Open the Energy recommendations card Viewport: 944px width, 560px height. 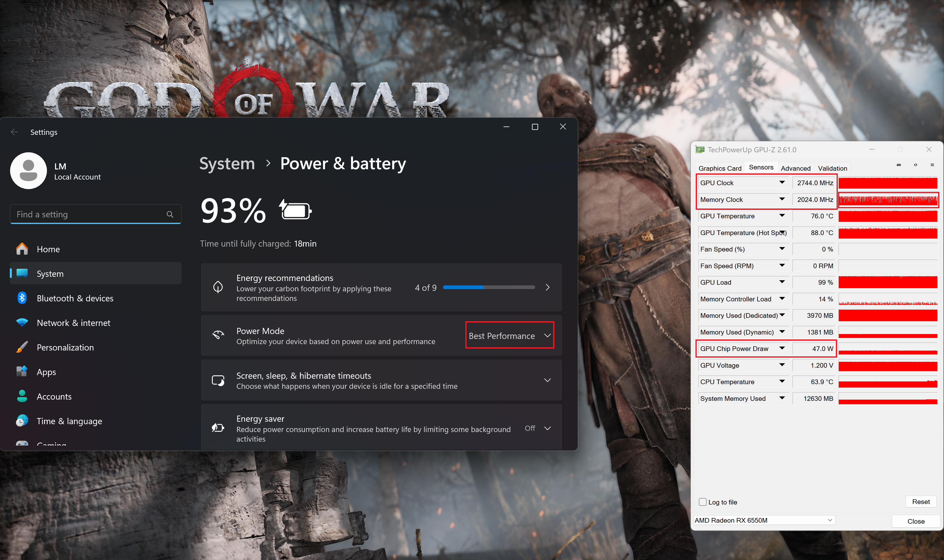[381, 288]
